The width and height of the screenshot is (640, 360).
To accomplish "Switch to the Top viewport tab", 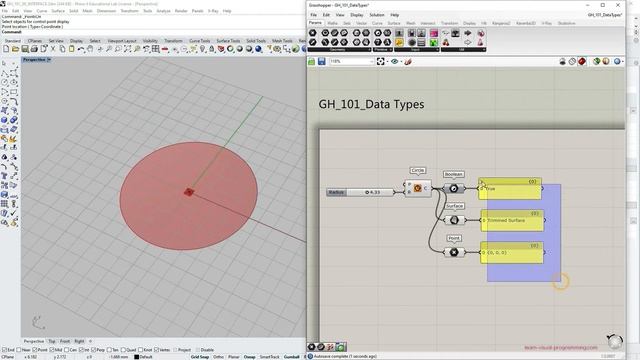I will click(52, 341).
